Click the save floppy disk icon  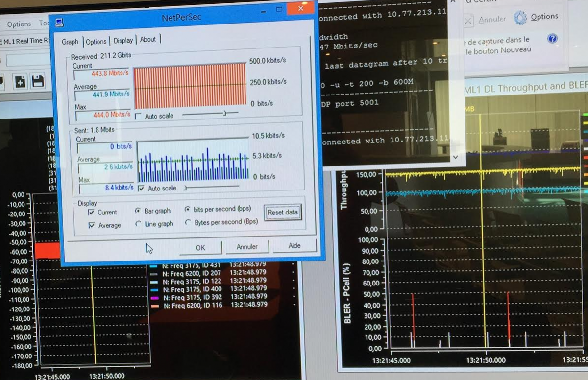(x=38, y=81)
